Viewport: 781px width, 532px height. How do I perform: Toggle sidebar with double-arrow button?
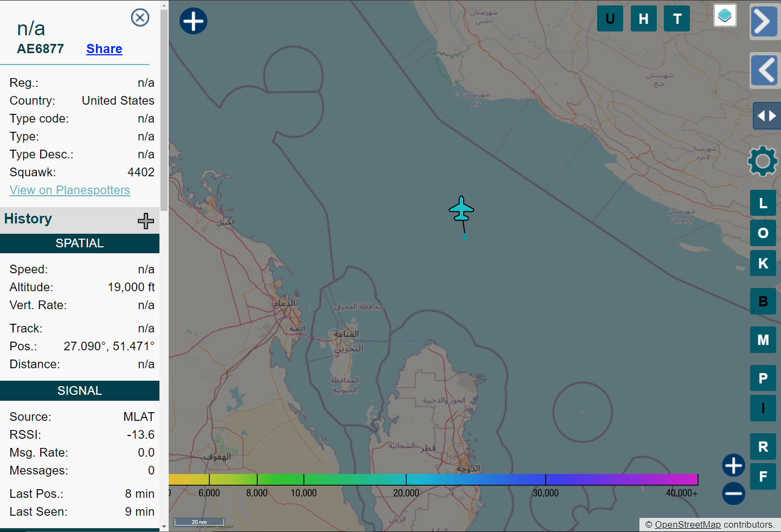pyautogui.click(x=766, y=116)
